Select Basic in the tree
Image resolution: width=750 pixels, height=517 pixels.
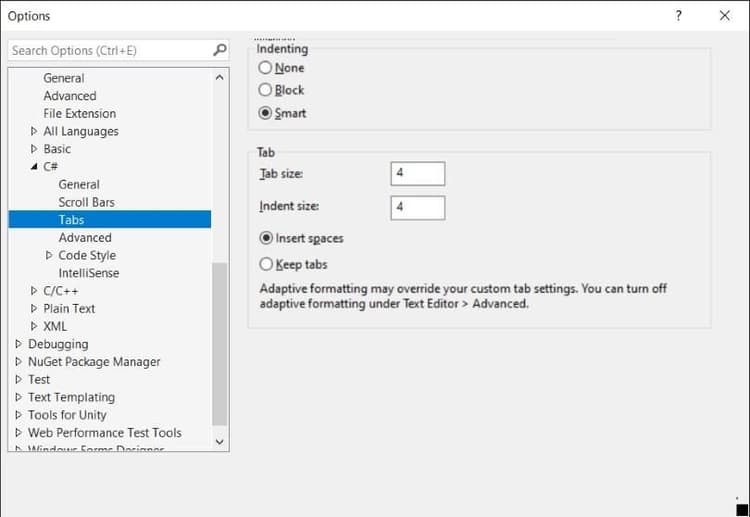[57, 149]
